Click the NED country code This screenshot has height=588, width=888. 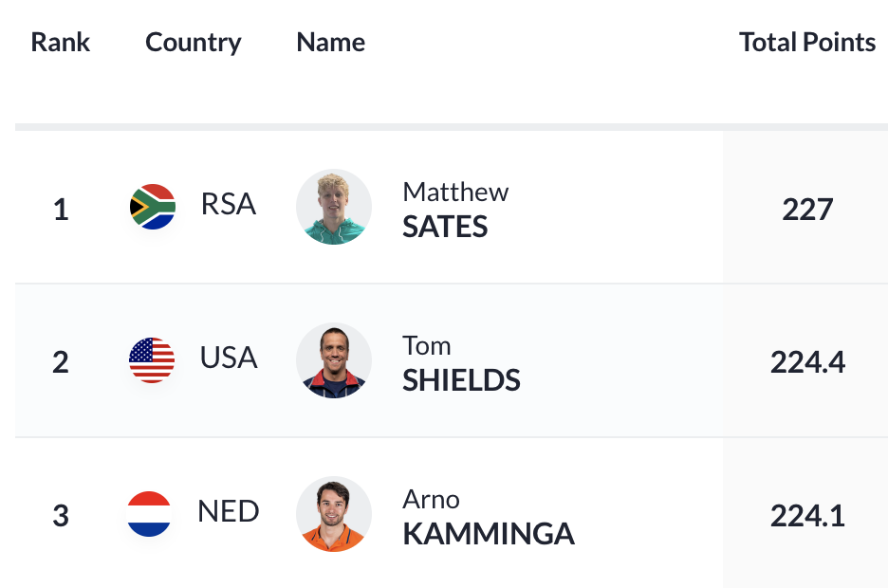pos(229,511)
